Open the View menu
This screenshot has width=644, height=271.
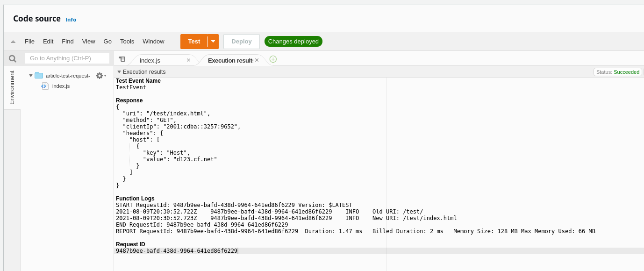click(88, 41)
